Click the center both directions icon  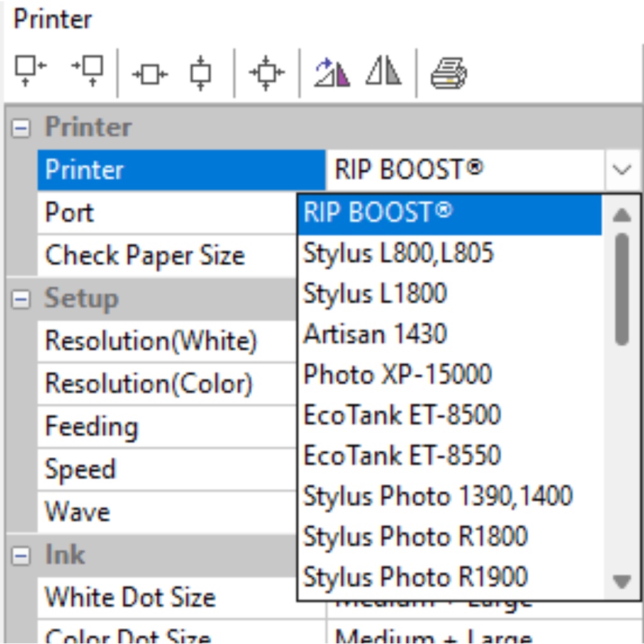point(267,72)
